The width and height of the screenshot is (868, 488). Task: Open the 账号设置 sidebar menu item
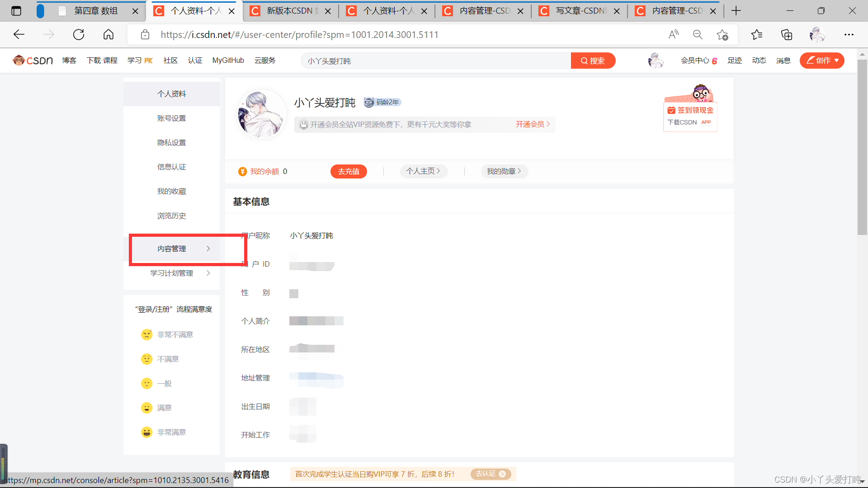(171, 118)
